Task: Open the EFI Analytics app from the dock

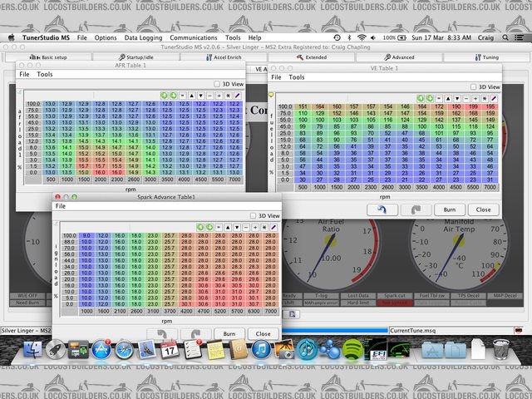Action: point(375,349)
